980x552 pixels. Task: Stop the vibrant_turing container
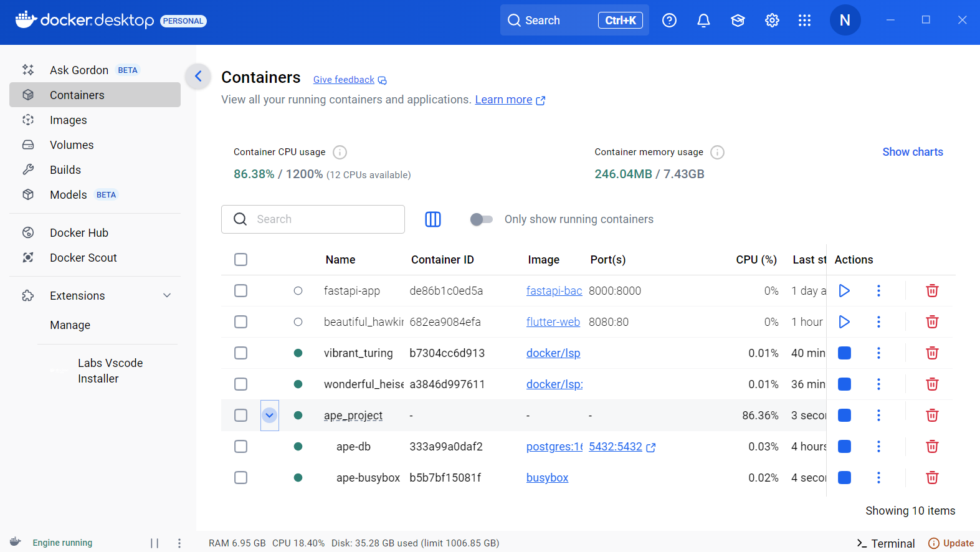[844, 353]
